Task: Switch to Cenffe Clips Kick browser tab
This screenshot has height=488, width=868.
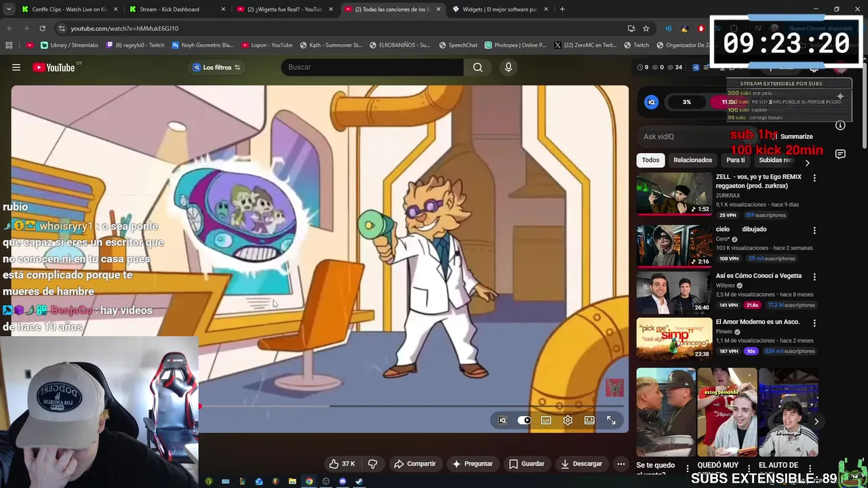Action: (x=69, y=9)
